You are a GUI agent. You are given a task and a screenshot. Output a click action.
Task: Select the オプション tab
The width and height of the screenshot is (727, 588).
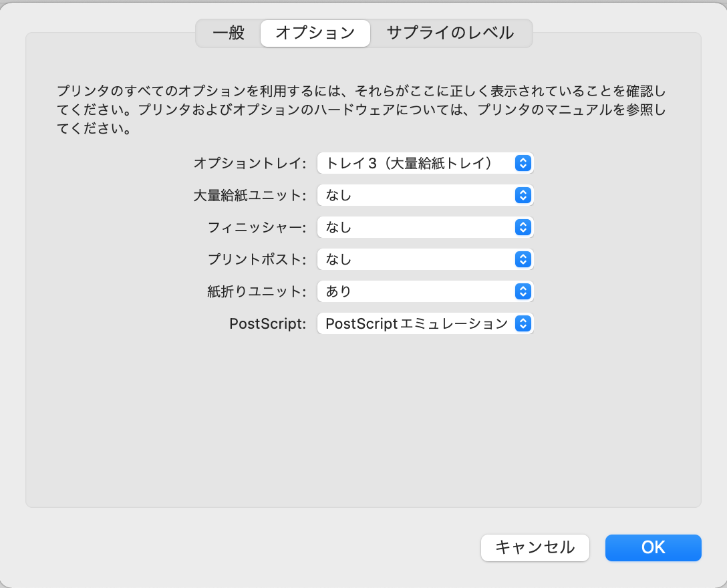[315, 33]
